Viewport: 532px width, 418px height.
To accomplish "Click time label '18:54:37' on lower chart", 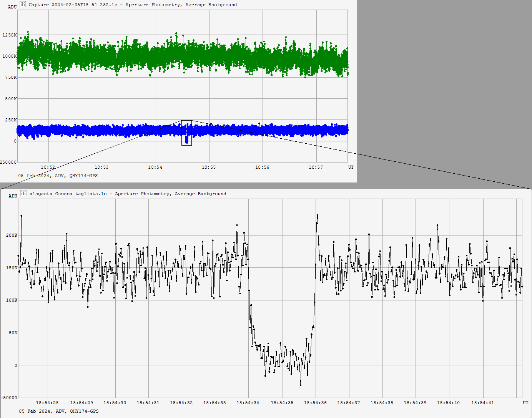I will tap(349, 403).
